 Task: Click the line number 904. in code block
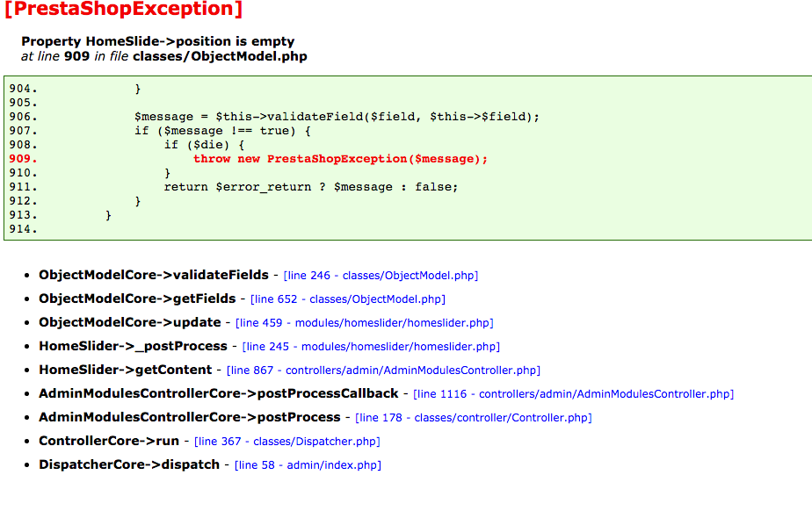click(24, 89)
